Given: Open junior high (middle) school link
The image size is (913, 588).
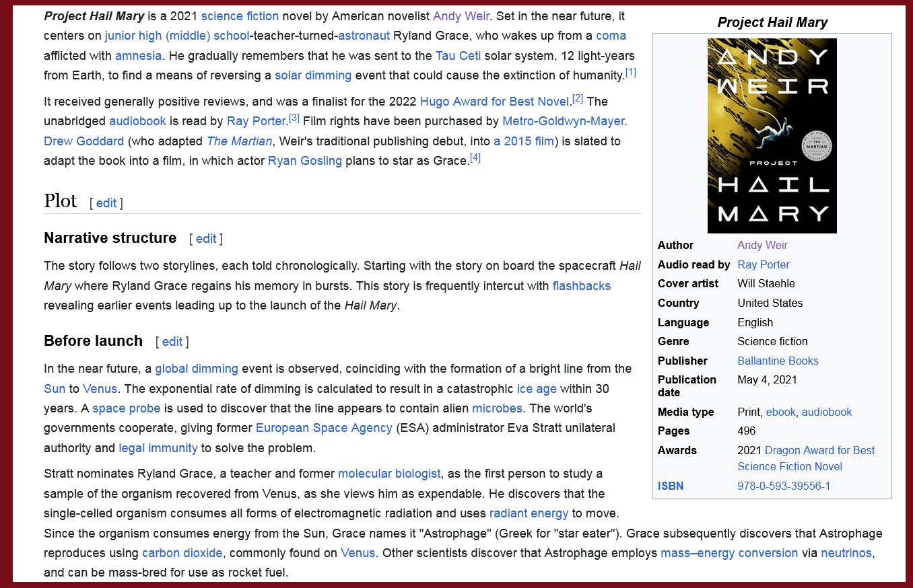Looking at the screenshot, I should (x=176, y=36).
